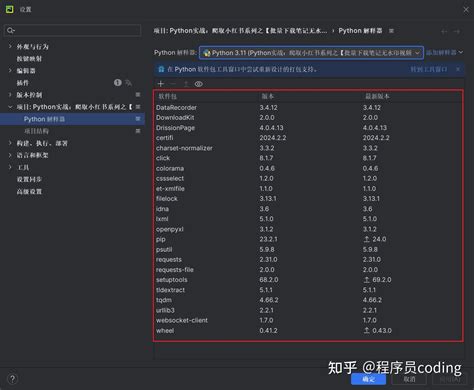The width and height of the screenshot is (474, 390).
Task: Select the tqdm package row
Action: point(308,300)
